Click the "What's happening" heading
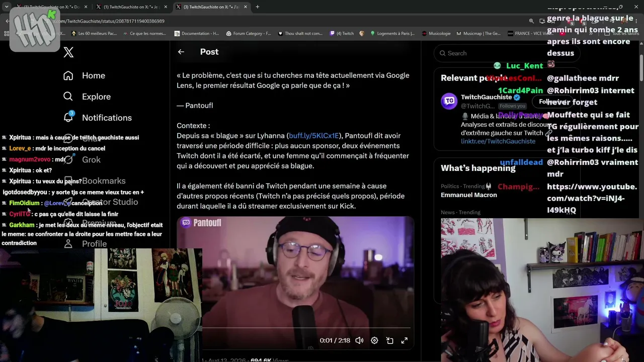Viewport: 644px width, 362px height. pos(478,168)
